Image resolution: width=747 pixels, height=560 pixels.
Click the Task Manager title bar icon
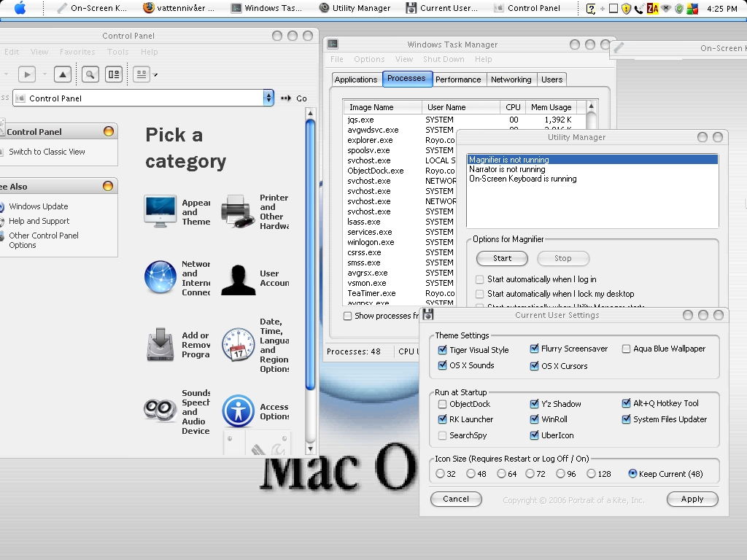[x=333, y=44]
